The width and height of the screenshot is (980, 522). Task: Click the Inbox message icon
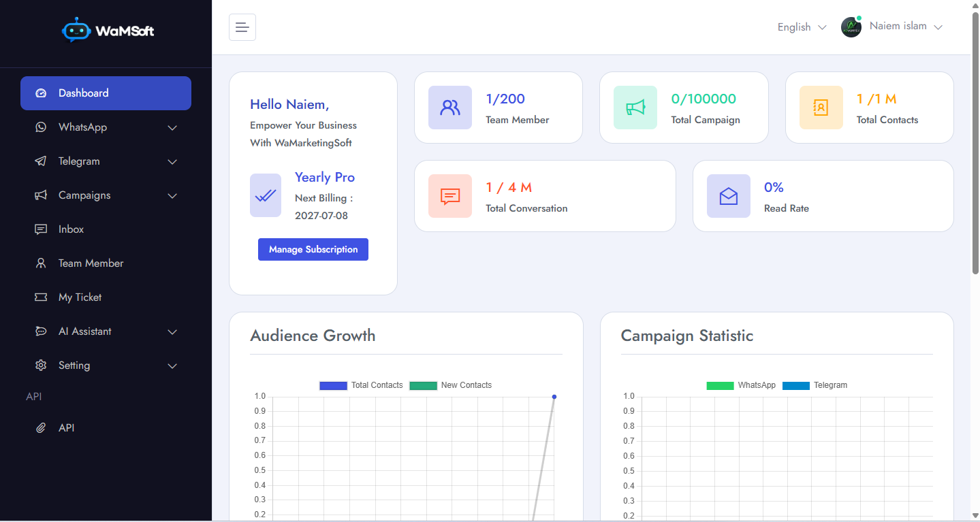(41, 229)
